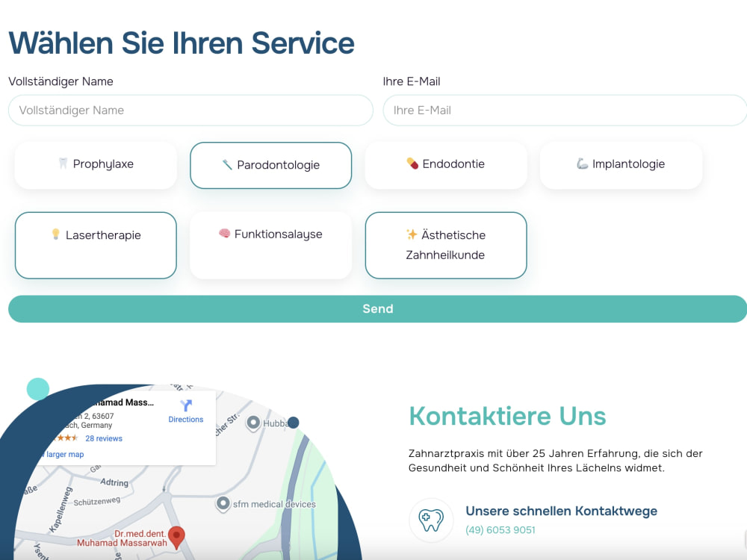Viewport: 747px width, 560px height.
Task: Submit the form with the Send button
Action: (x=377, y=308)
